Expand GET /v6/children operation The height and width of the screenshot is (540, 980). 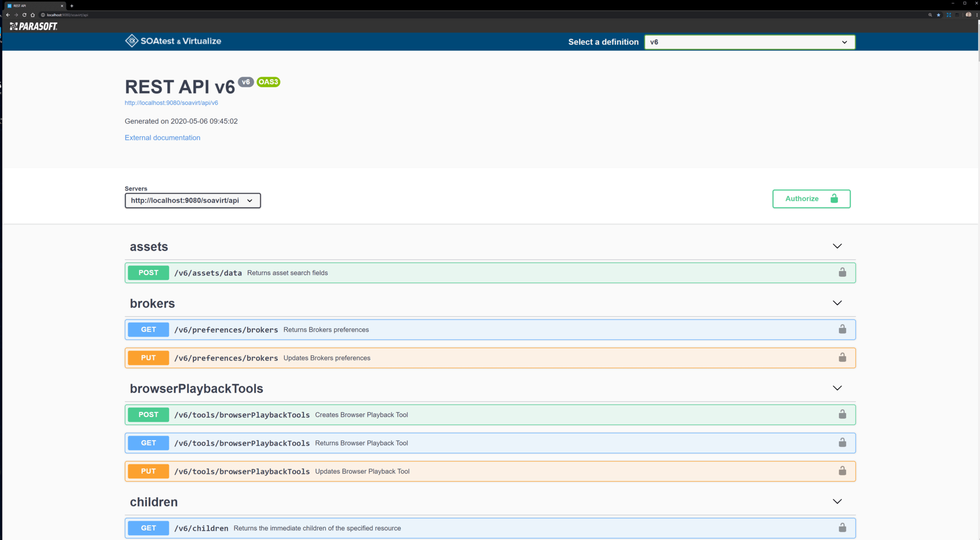(x=490, y=528)
